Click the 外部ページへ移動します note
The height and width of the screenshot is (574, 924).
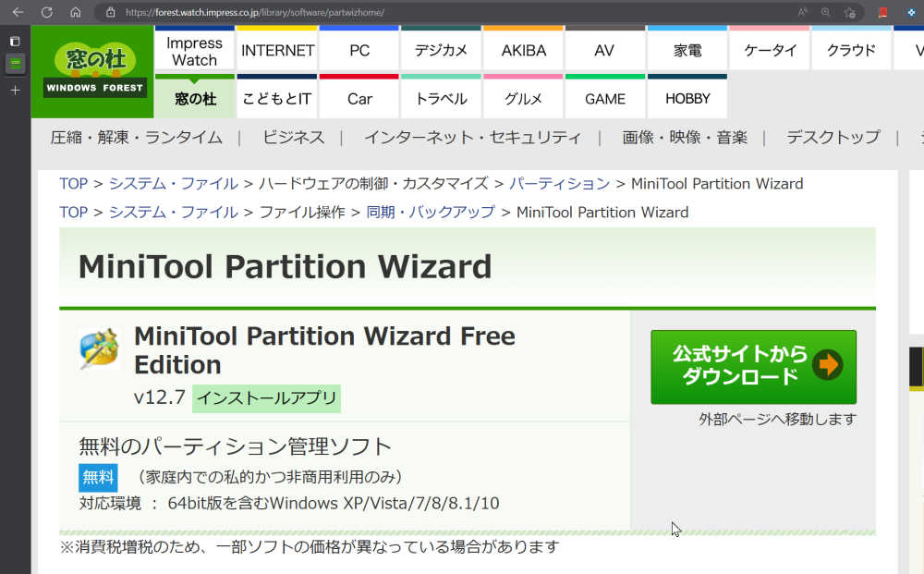click(x=777, y=420)
